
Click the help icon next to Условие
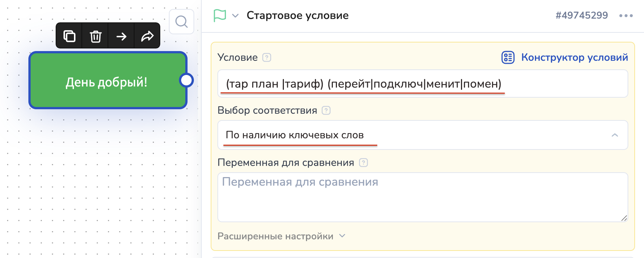(x=267, y=57)
